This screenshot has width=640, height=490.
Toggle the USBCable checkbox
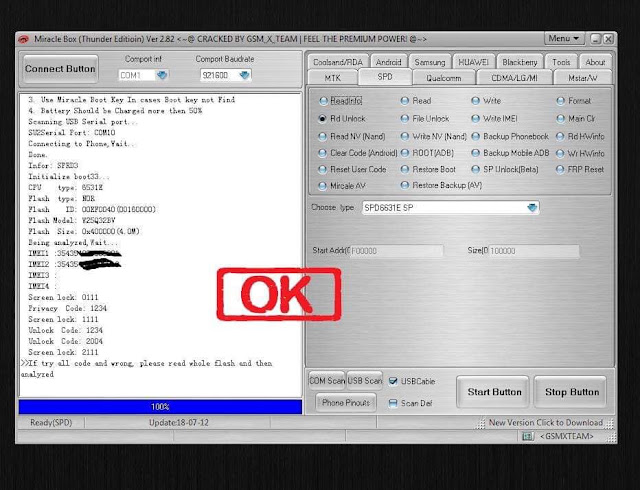click(x=393, y=381)
